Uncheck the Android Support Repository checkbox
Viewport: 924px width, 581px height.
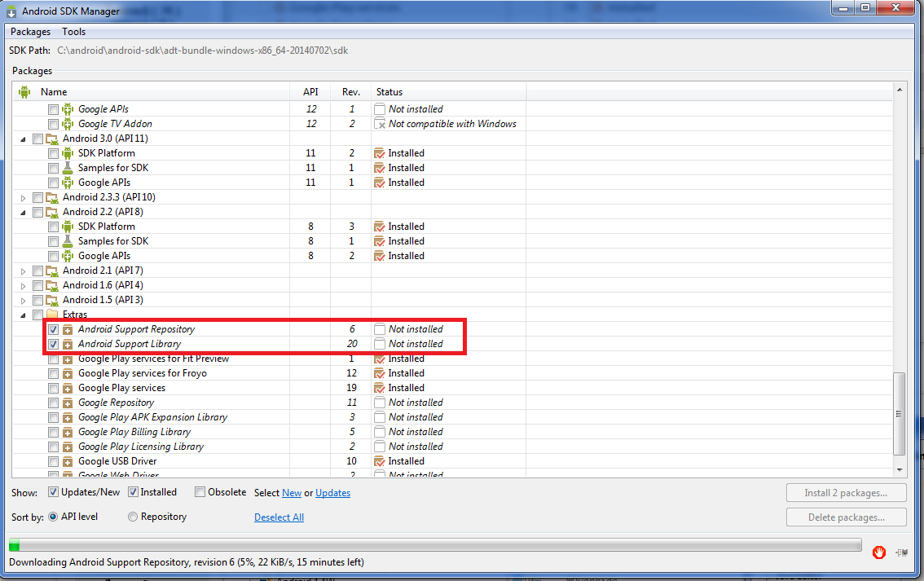point(53,329)
